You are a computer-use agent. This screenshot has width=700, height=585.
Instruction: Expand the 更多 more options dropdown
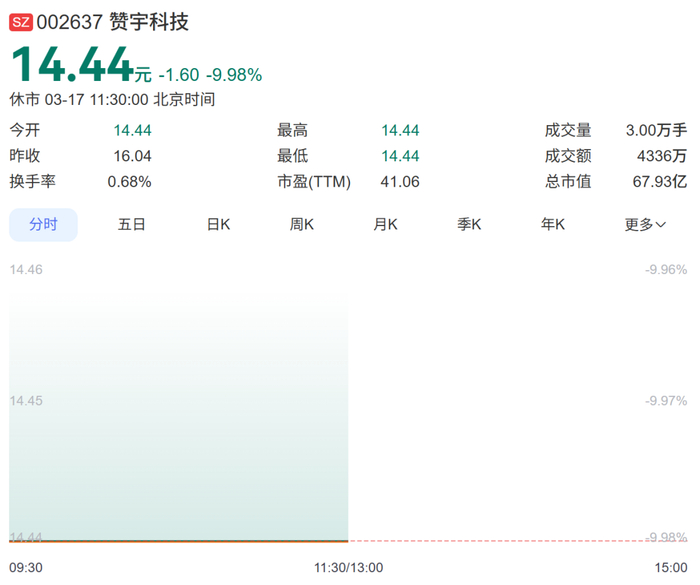pyautogui.click(x=646, y=224)
